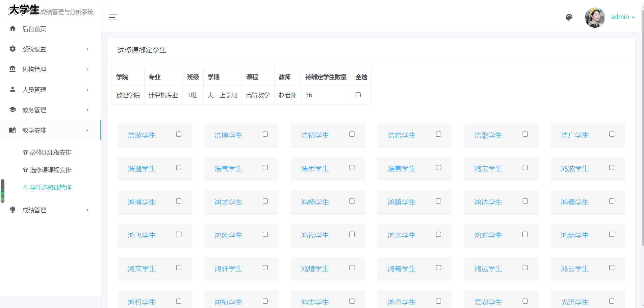Image resolution: width=644 pixels, height=308 pixels.
Task: Click the admin avatar picture
Action: (x=595, y=18)
